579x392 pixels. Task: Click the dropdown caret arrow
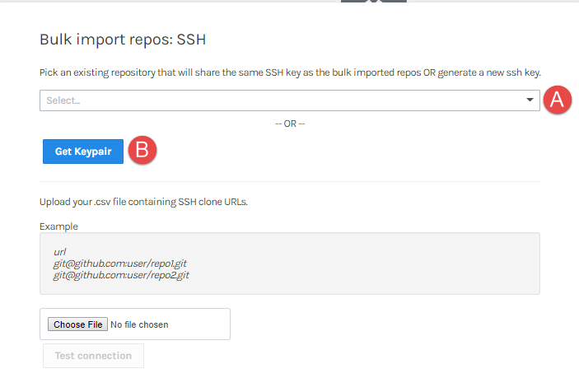530,100
